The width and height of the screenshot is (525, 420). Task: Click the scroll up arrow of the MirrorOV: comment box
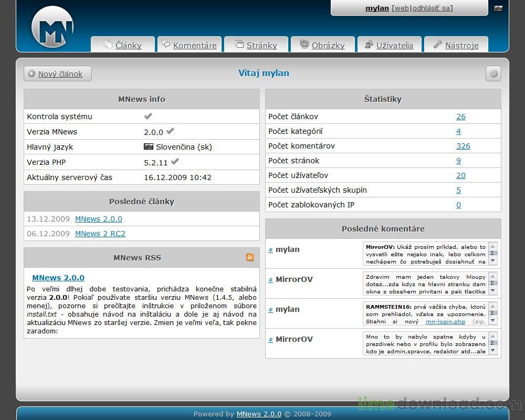pos(493,246)
